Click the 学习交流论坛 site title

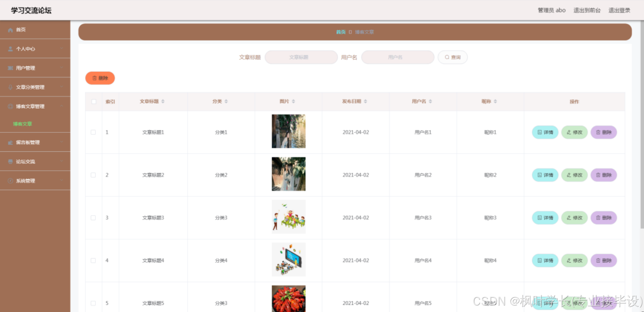point(31,11)
